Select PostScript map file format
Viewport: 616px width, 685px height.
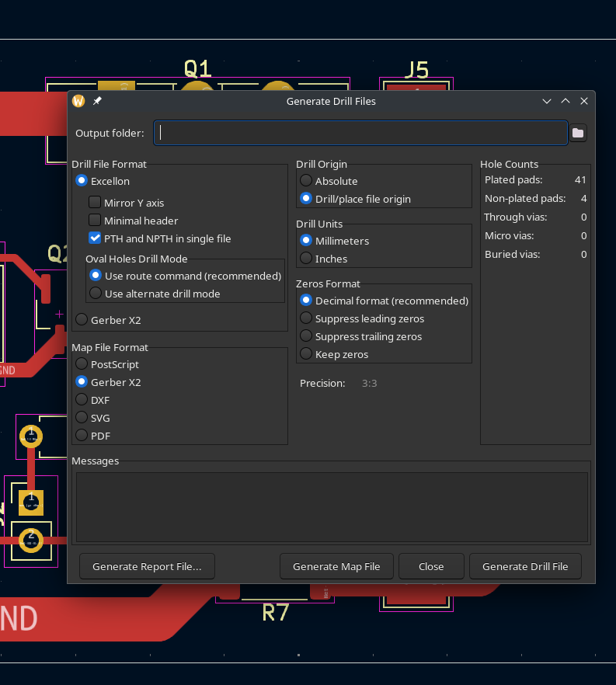click(107, 364)
